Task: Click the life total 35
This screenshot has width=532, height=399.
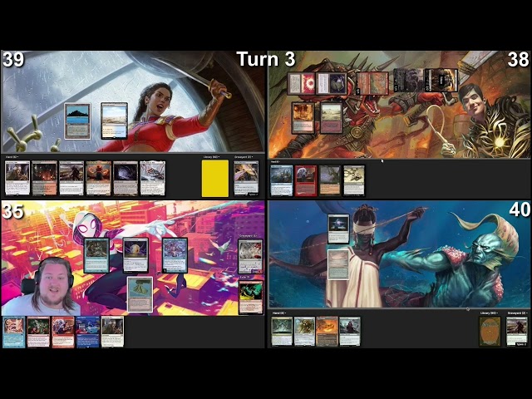Action: point(13,211)
